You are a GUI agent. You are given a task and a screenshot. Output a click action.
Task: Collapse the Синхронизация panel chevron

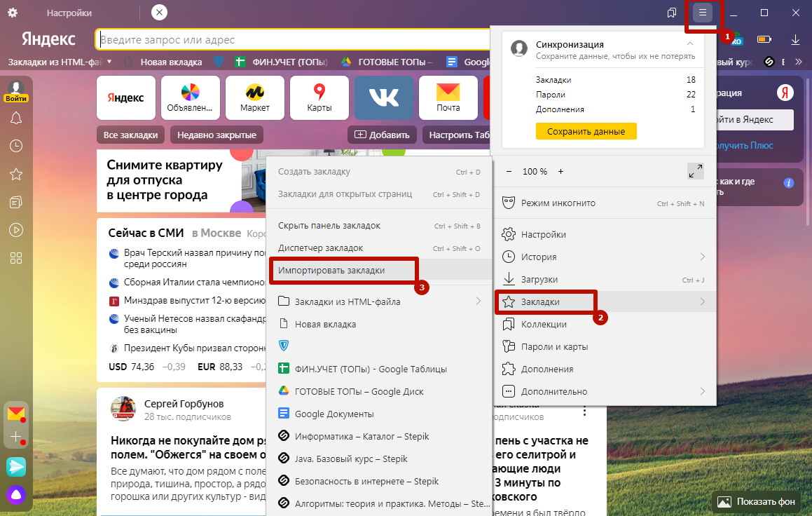tap(689, 44)
